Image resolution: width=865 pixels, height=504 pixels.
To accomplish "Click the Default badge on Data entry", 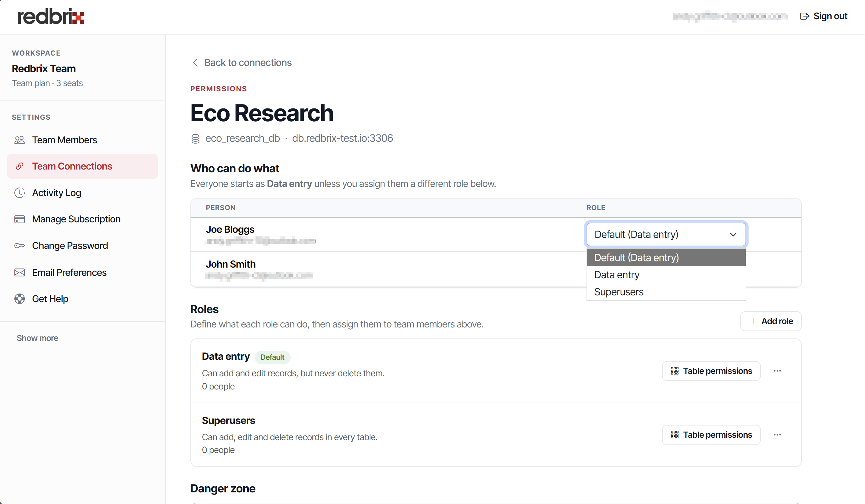I will point(272,357).
